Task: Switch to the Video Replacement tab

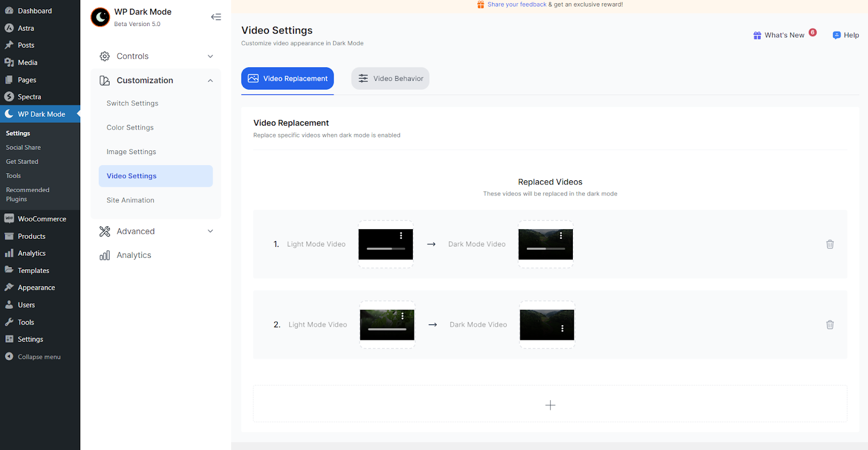Action: coord(288,79)
